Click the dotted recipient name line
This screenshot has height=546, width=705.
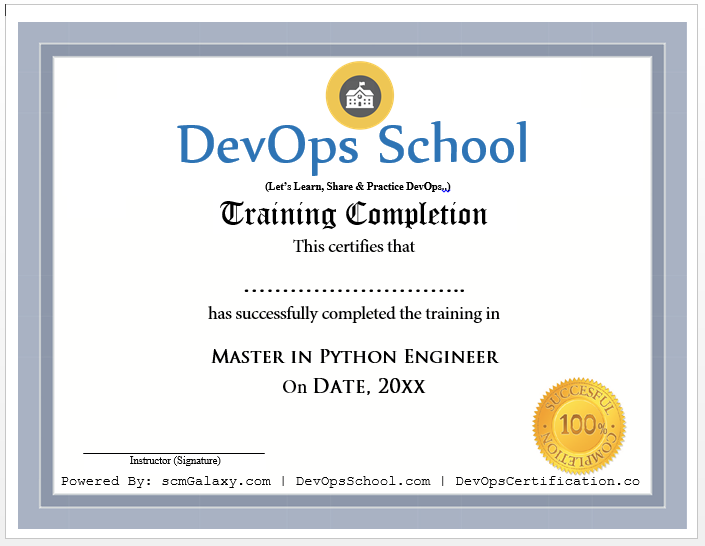pyautogui.click(x=353, y=288)
